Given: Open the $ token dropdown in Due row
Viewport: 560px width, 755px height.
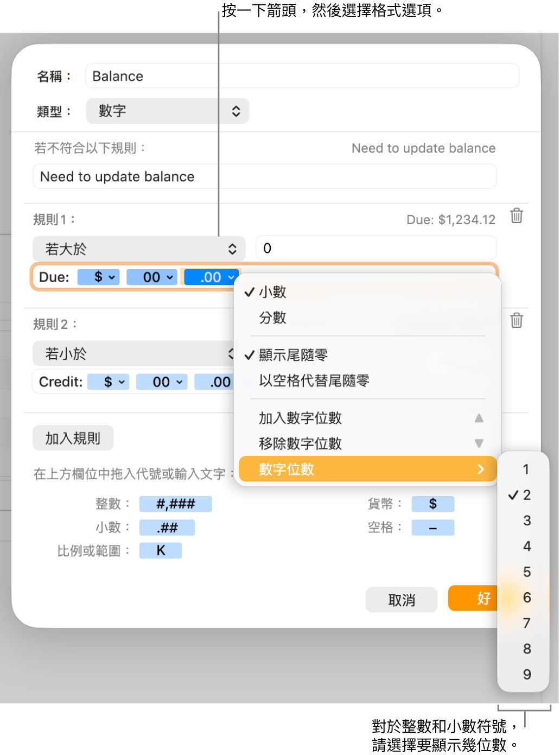Looking at the screenshot, I should (98, 277).
